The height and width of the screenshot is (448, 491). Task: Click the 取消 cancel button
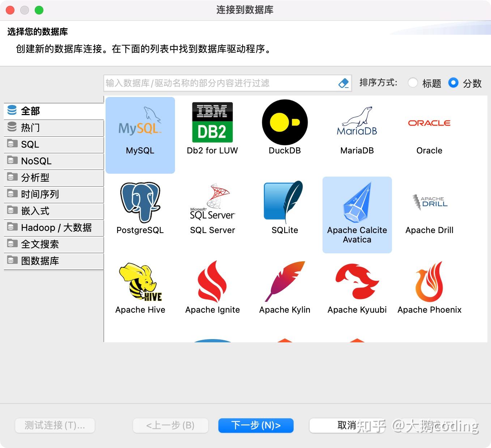[347, 426]
